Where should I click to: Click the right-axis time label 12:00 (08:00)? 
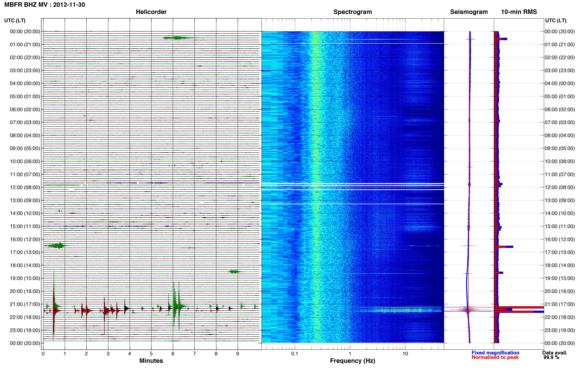tap(560, 187)
